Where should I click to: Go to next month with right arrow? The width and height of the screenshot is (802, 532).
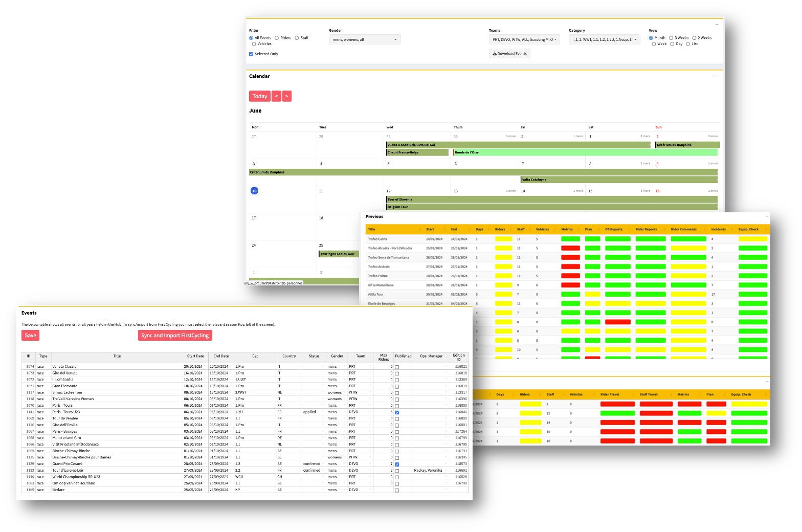click(287, 96)
